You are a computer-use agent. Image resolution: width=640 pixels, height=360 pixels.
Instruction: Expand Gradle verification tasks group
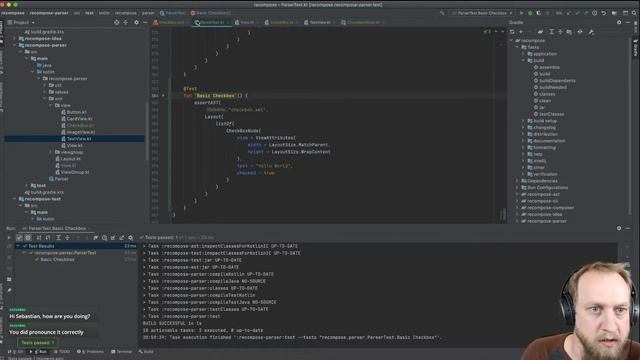pyautogui.click(x=523, y=174)
